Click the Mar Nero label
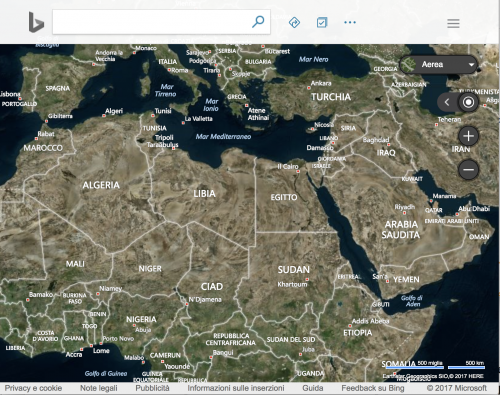 pos(313,59)
